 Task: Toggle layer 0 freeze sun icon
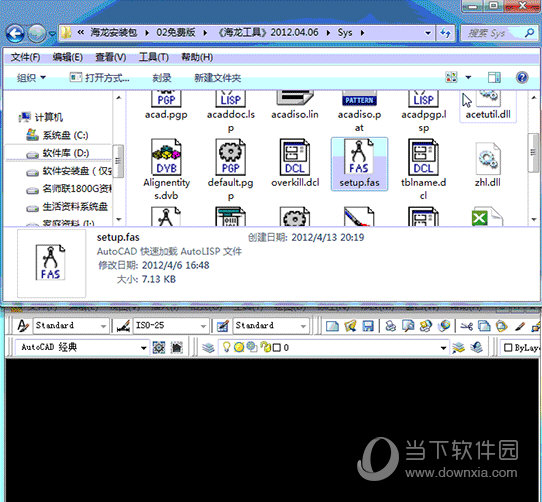click(x=239, y=347)
